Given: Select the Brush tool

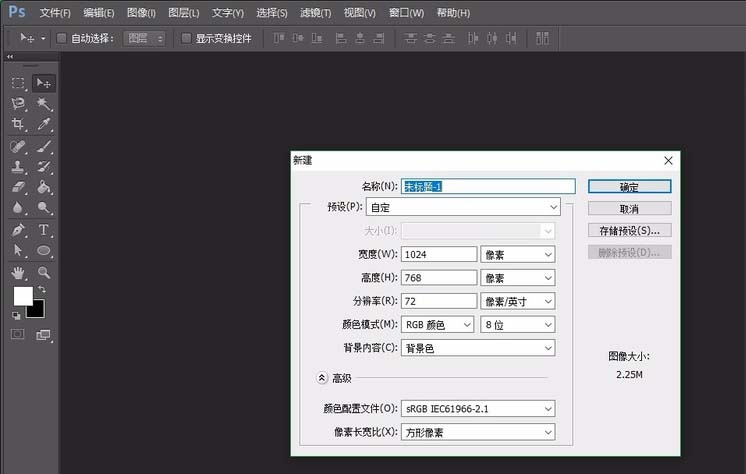Looking at the screenshot, I should pyautogui.click(x=44, y=146).
